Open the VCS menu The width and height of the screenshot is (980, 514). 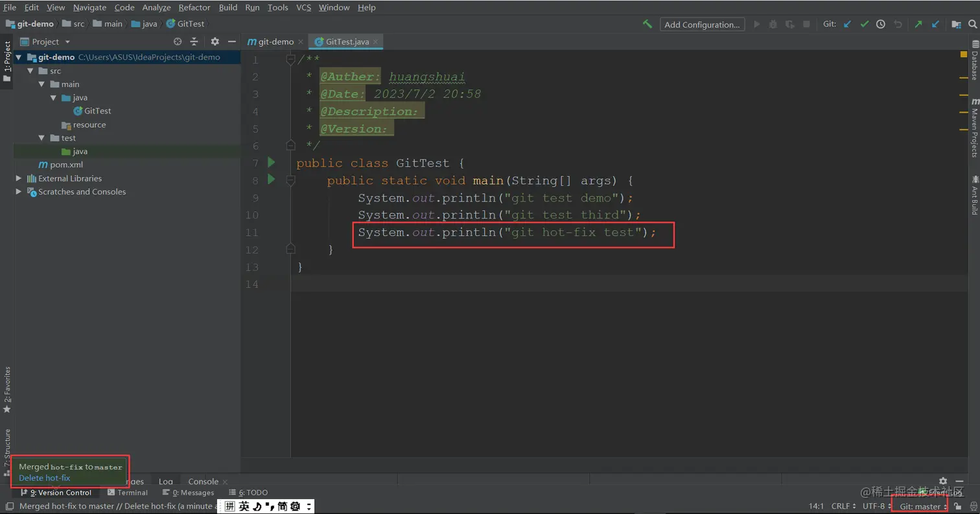click(303, 7)
